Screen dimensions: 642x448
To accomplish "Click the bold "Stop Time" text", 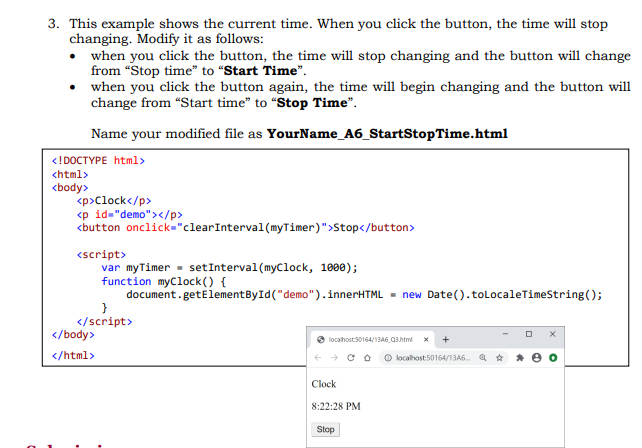I will coord(312,102).
